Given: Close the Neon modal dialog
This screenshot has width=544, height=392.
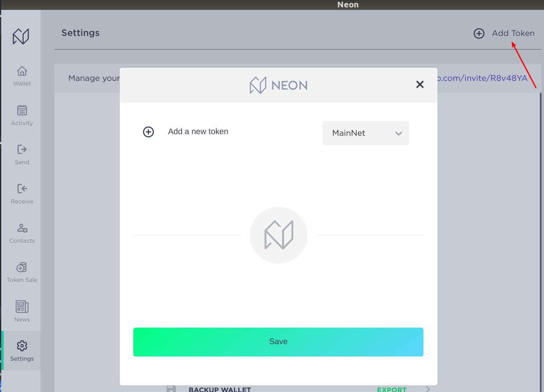Looking at the screenshot, I should [x=420, y=85].
